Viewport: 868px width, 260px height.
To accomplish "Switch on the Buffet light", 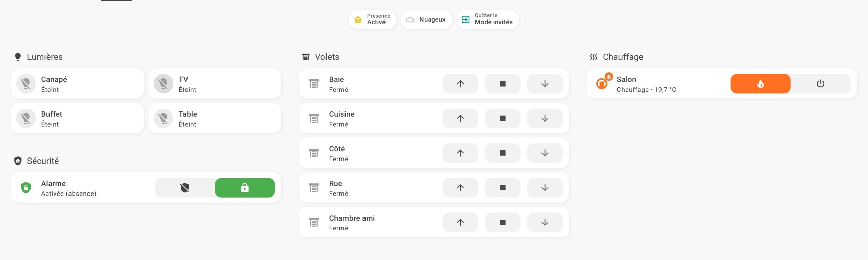I will pyautogui.click(x=26, y=118).
